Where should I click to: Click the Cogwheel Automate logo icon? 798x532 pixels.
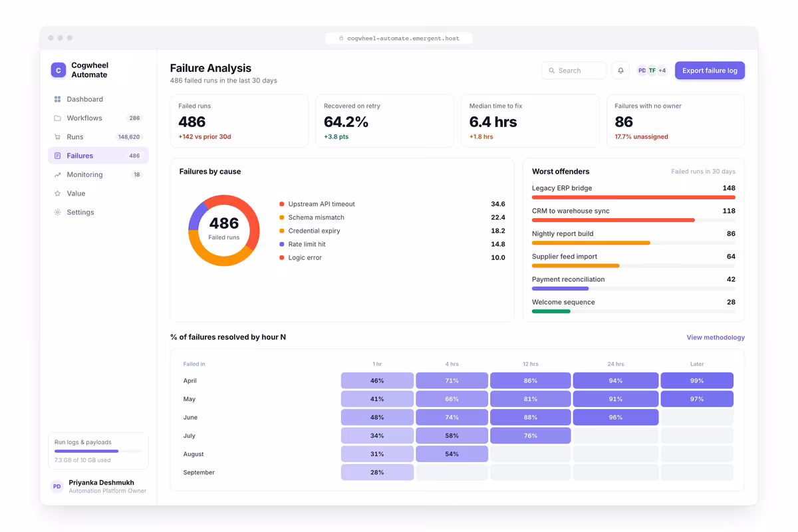click(x=59, y=70)
